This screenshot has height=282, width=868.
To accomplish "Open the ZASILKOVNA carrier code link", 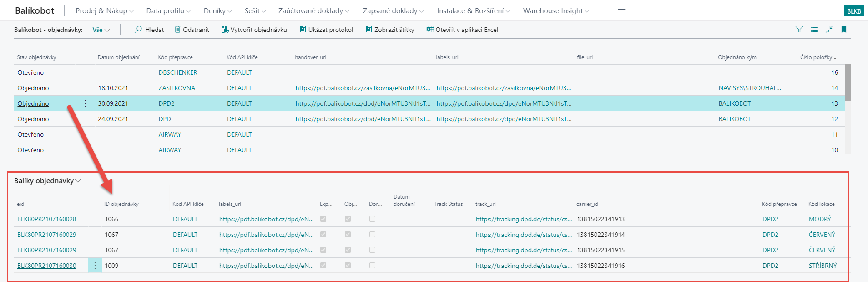I will [x=177, y=88].
